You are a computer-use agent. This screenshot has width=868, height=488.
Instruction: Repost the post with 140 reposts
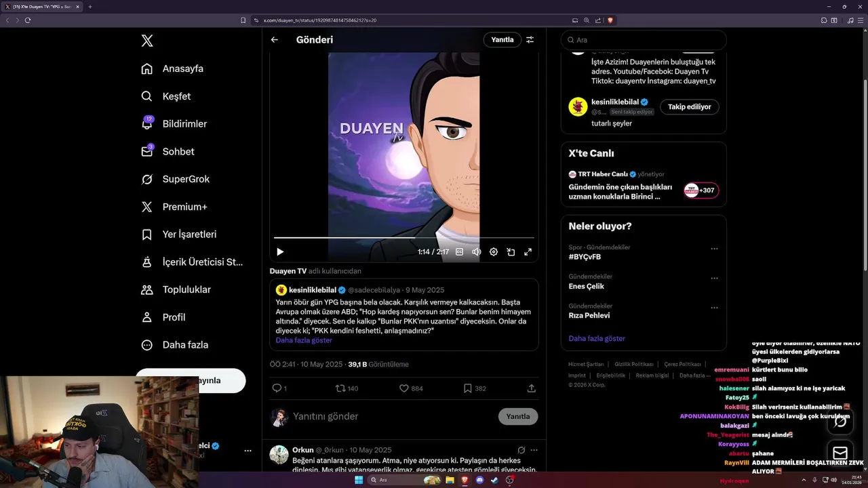point(347,388)
